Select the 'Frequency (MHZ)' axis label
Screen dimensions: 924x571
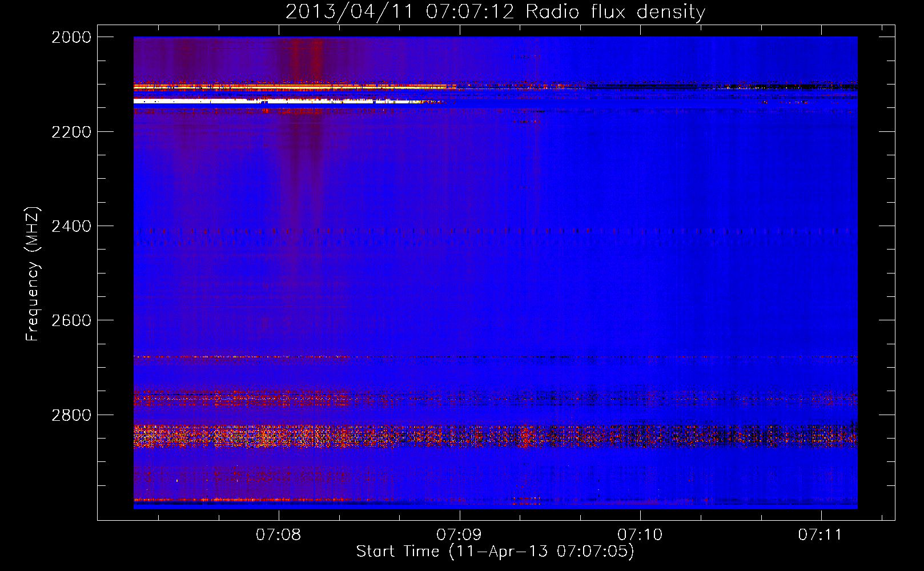tap(33, 274)
